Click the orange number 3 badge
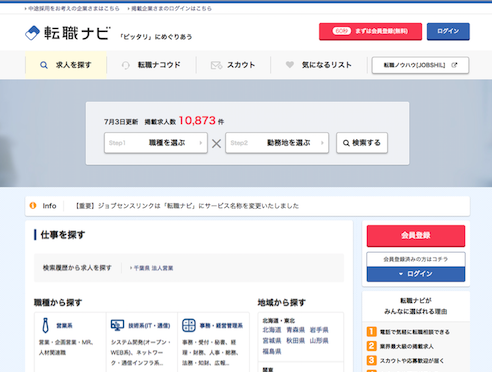 (x=371, y=360)
